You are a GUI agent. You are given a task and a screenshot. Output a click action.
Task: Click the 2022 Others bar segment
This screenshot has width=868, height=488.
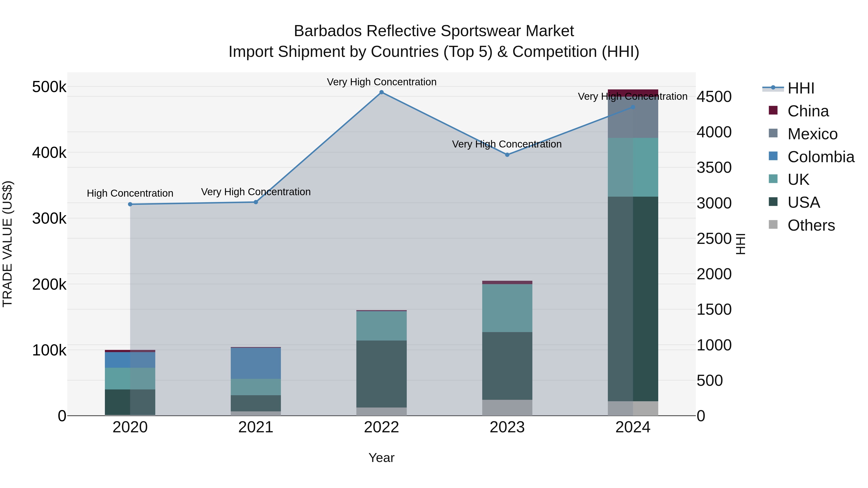381,412
